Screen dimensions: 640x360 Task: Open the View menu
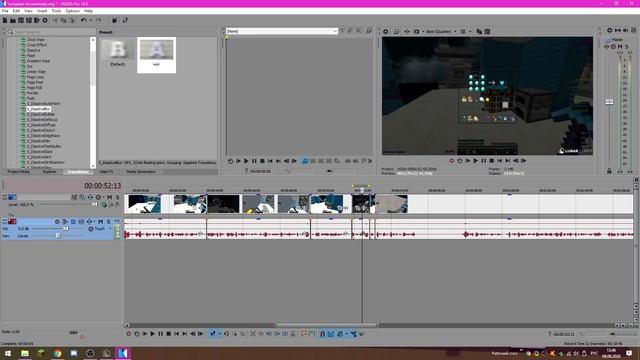tap(28, 11)
